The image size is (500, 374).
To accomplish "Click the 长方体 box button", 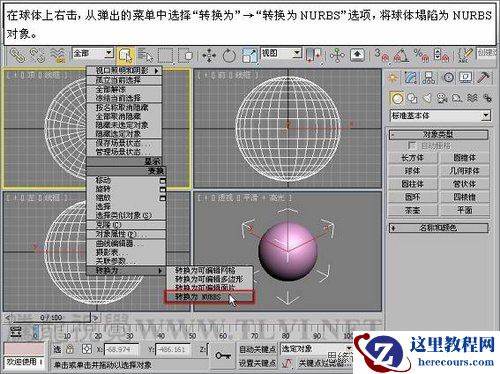I will [x=413, y=158].
